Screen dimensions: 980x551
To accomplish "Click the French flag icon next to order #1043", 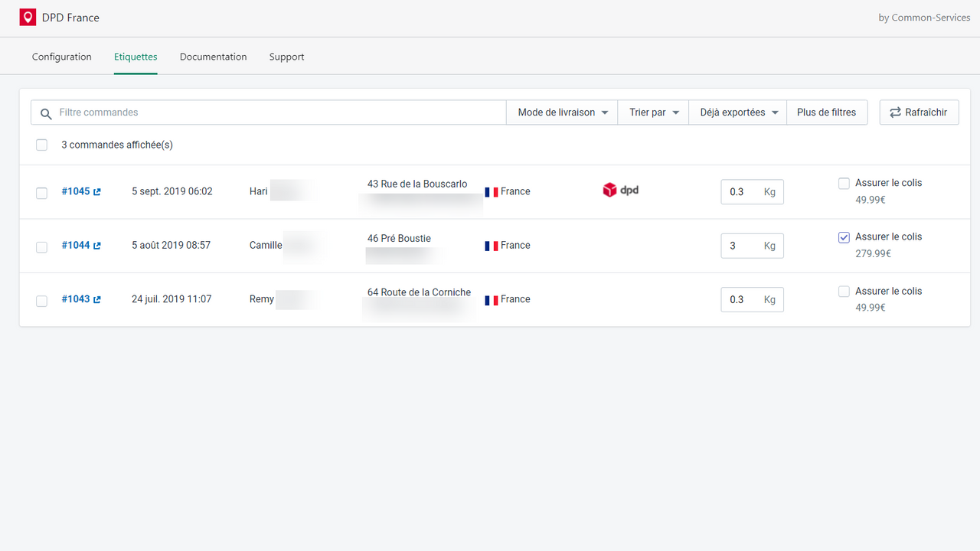I will (x=491, y=299).
